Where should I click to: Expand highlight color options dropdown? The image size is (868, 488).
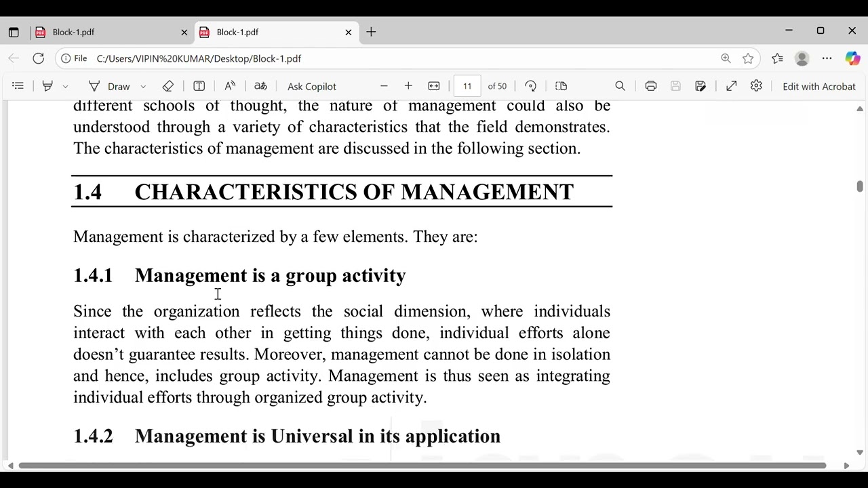[65, 86]
